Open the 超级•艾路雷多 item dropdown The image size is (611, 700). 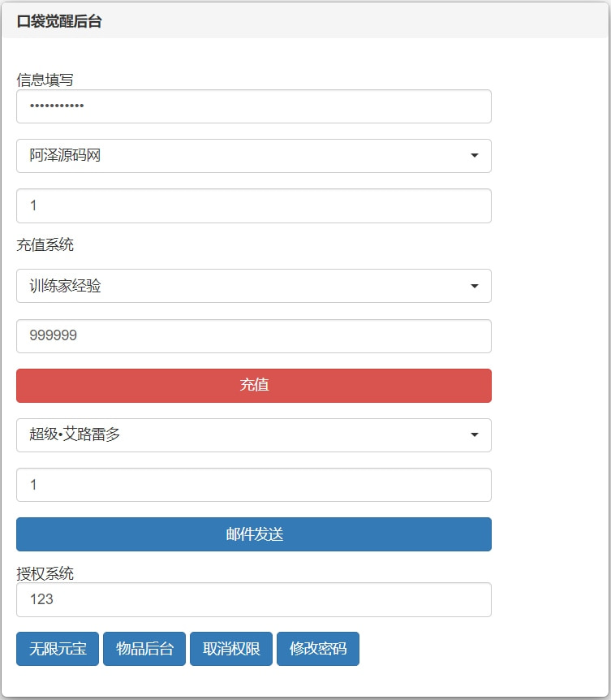253,435
